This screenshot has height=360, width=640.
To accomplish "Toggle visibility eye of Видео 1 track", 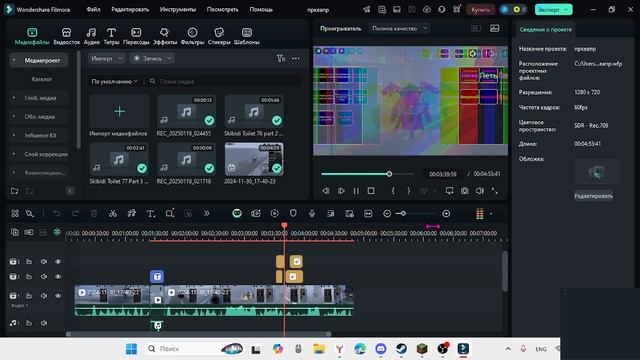I will pyautogui.click(x=58, y=296).
